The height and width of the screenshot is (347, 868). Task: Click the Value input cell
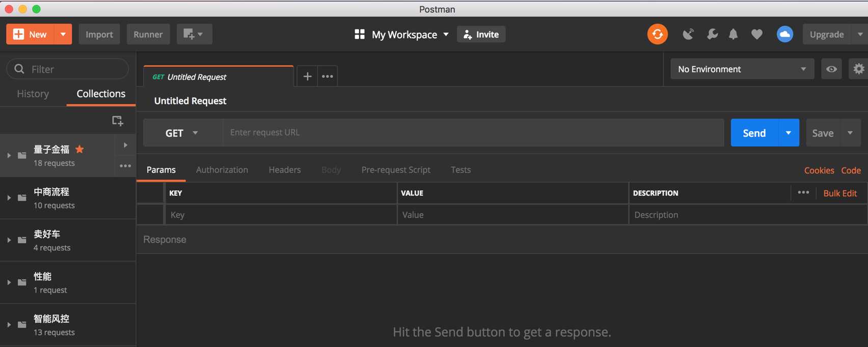coord(513,215)
